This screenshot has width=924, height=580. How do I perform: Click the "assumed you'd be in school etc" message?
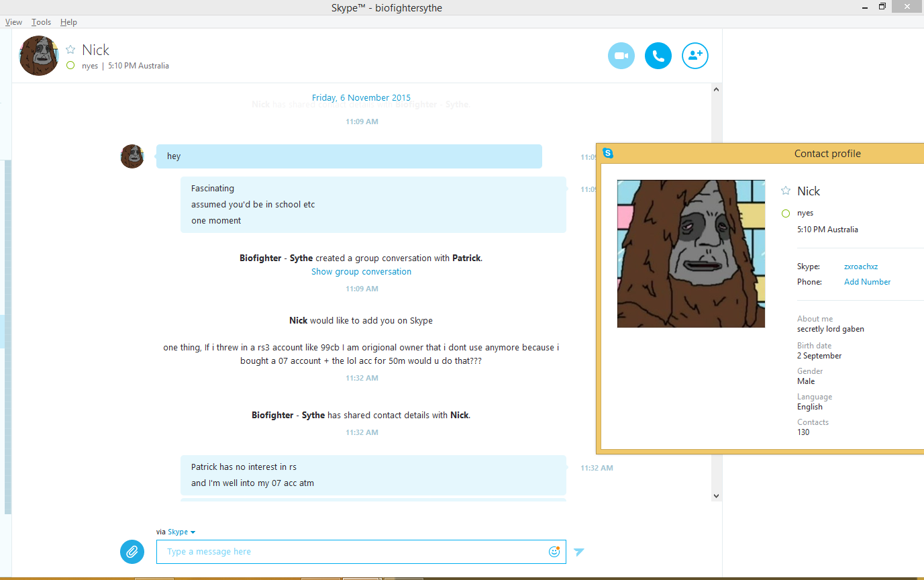[253, 205]
